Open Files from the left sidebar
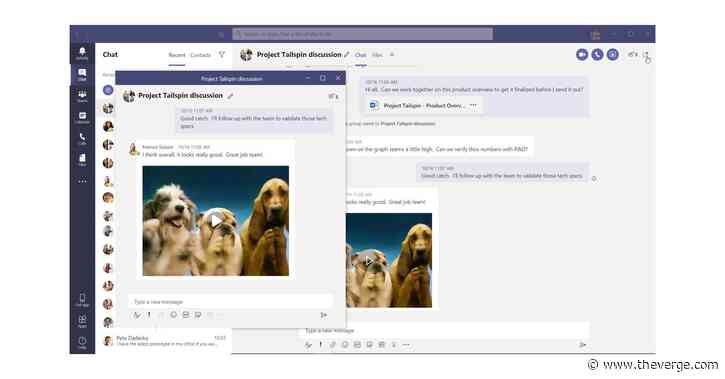 pyautogui.click(x=82, y=160)
